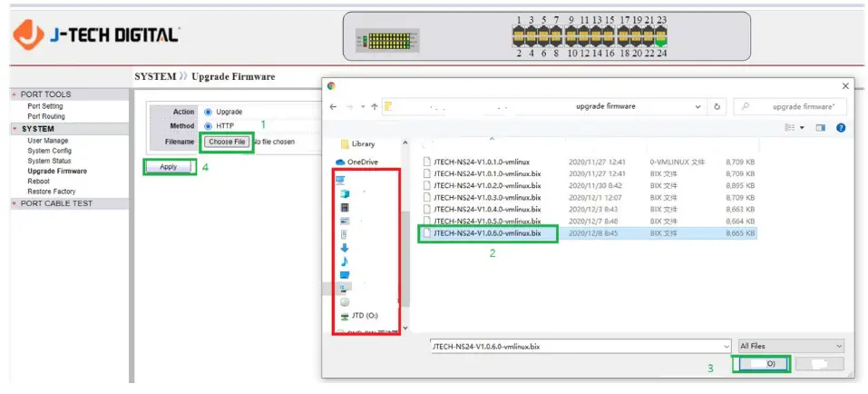Click the Choose File button
The image size is (868, 394).
pyautogui.click(x=227, y=142)
